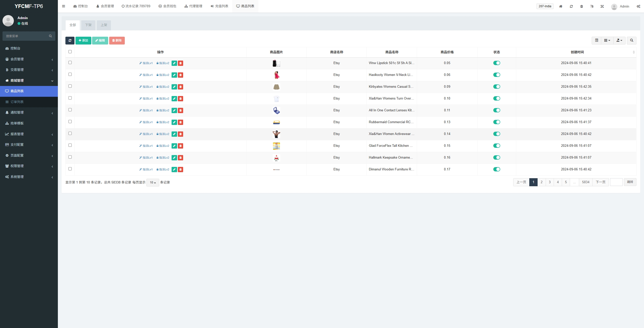Click red delete icon for Wnw Lipstick row
The height and width of the screenshot is (328, 644).
(x=180, y=63)
